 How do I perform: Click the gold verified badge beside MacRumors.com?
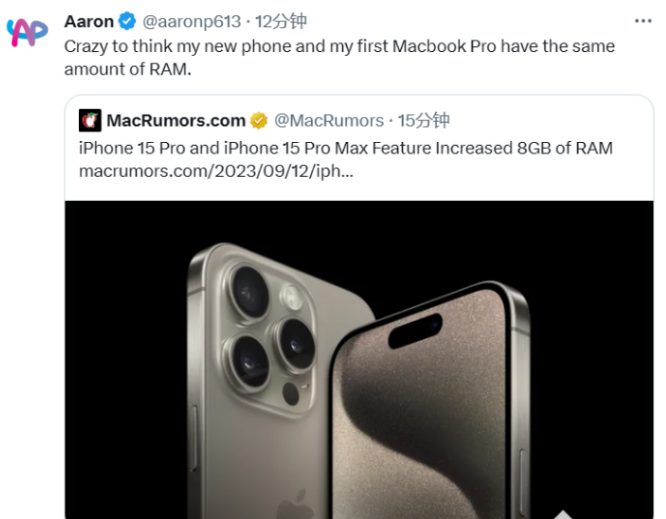click(x=259, y=121)
